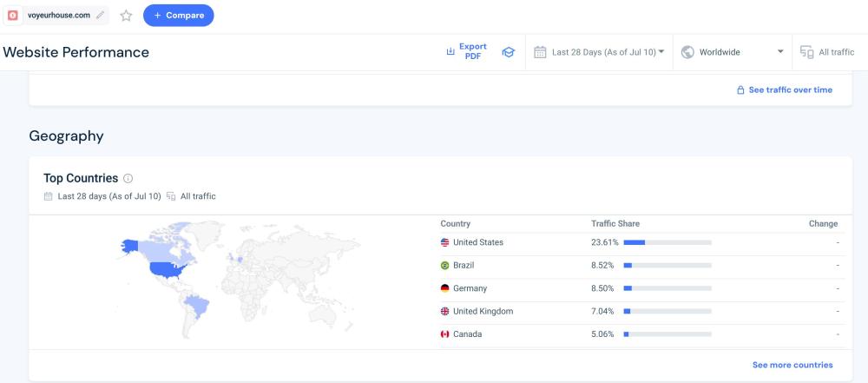Export the report as PDF

(467, 52)
